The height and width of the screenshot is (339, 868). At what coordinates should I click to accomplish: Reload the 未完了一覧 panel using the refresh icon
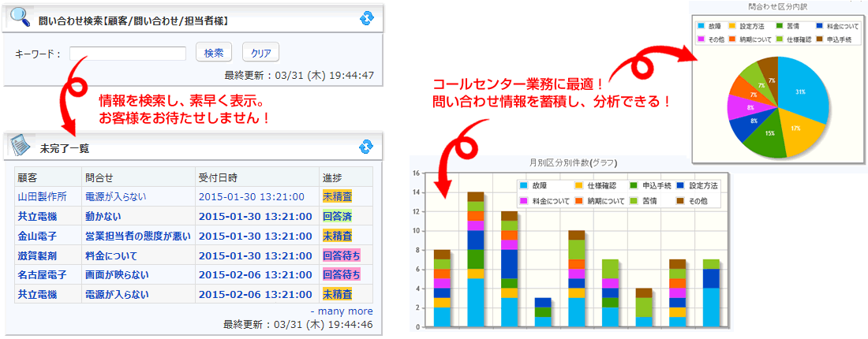tap(365, 147)
